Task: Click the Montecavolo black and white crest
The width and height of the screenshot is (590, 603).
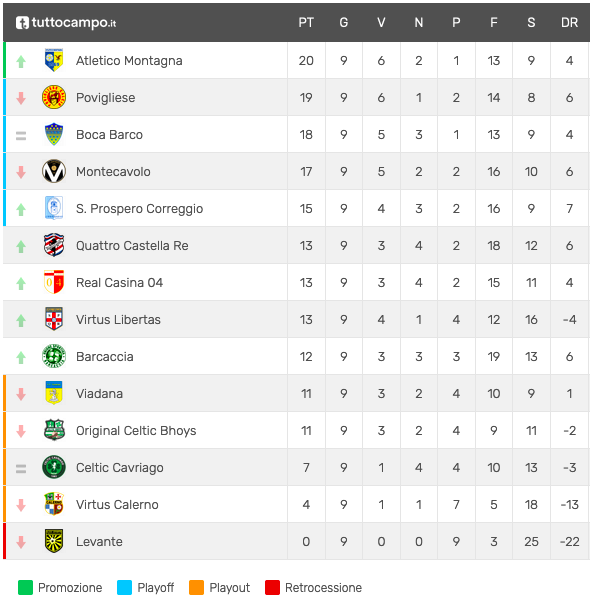Action: (54, 171)
